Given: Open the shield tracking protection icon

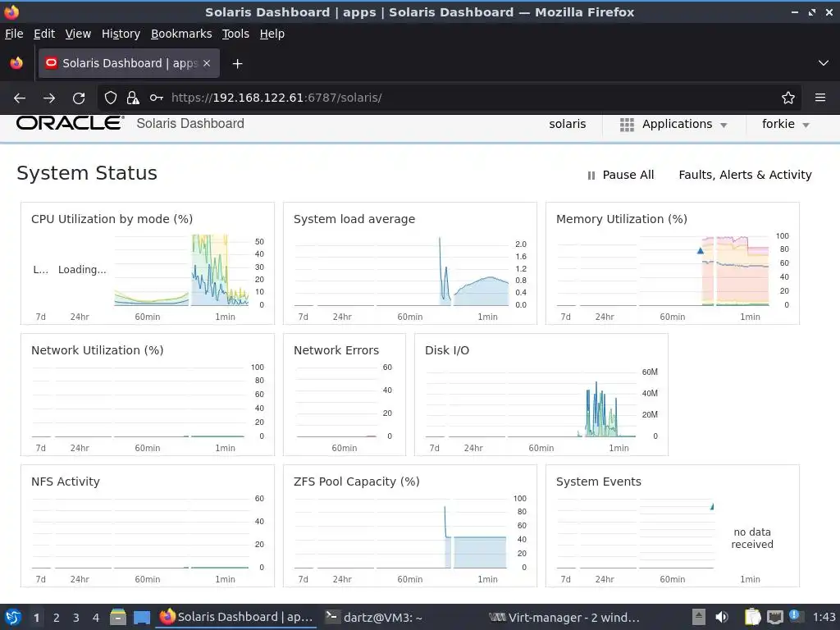Looking at the screenshot, I should 111,98.
